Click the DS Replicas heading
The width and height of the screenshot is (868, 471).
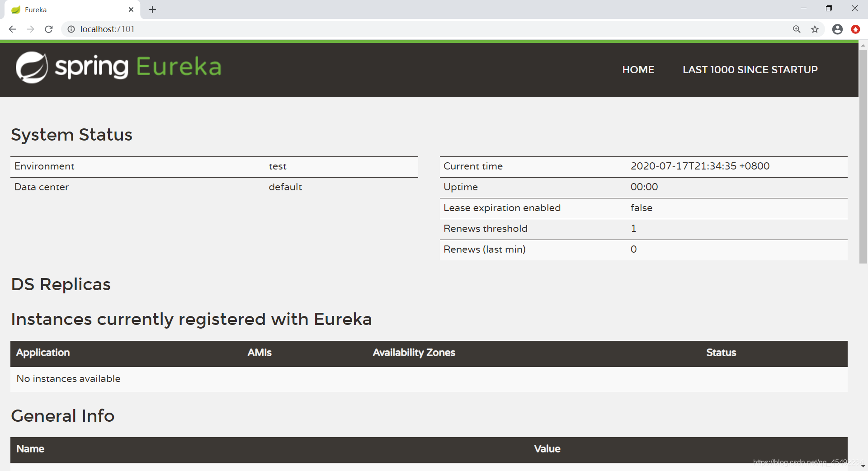click(x=61, y=284)
